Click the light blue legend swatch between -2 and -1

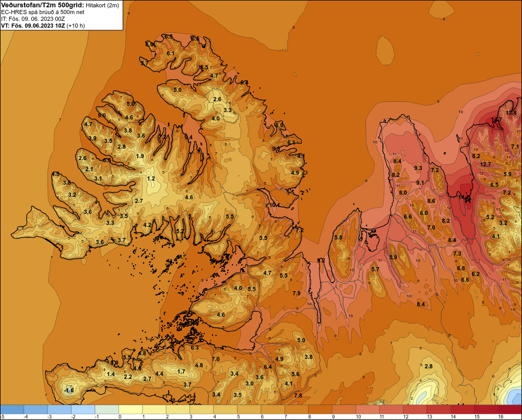coord(83,410)
